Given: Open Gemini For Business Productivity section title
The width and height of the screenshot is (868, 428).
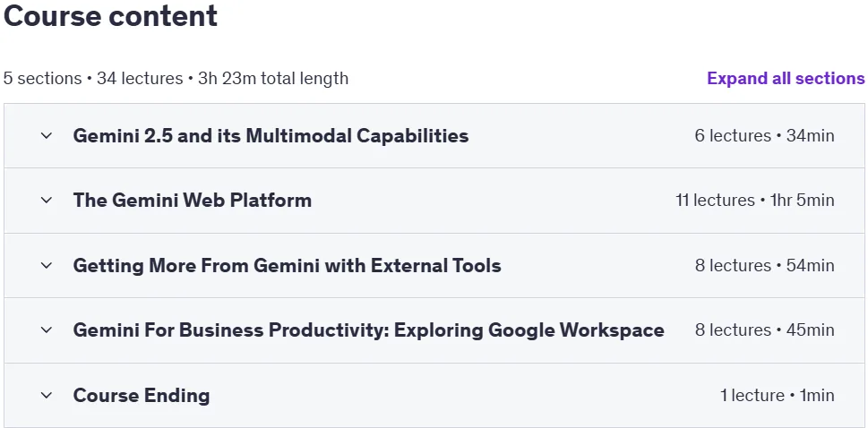Looking at the screenshot, I should [368, 330].
